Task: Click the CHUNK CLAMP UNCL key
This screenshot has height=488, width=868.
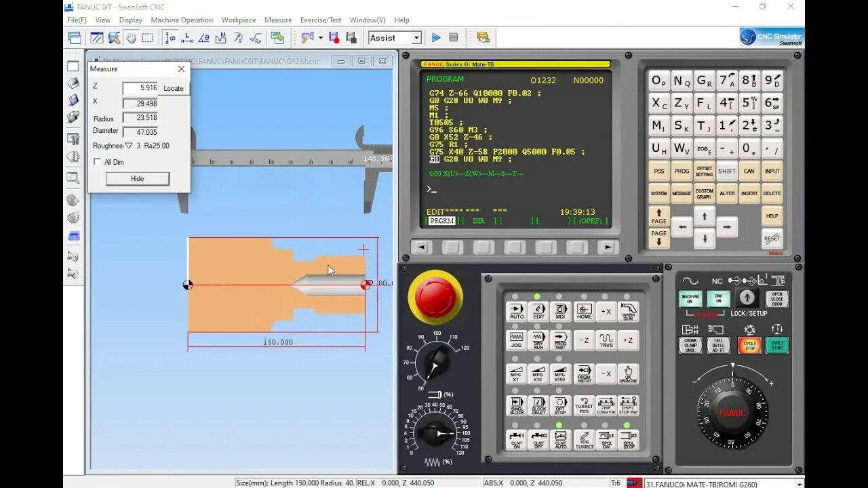Action: (690, 345)
